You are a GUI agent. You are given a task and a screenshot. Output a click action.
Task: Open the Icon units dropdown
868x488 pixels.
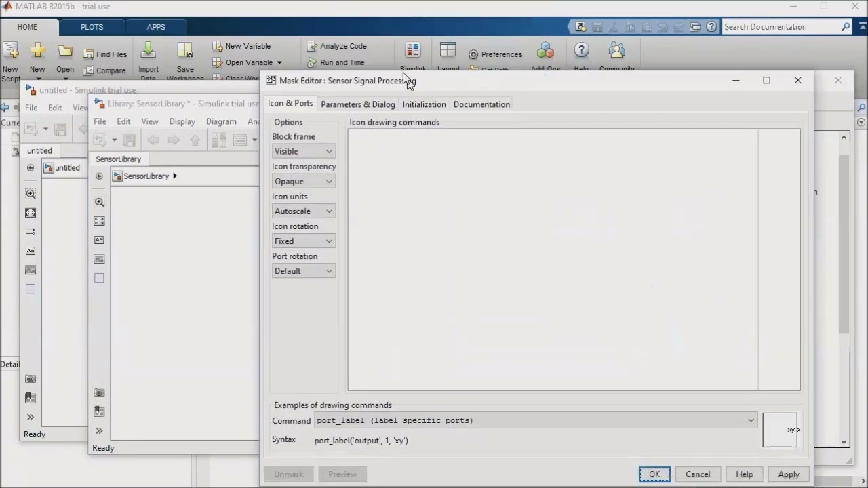(x=303, y=211)
